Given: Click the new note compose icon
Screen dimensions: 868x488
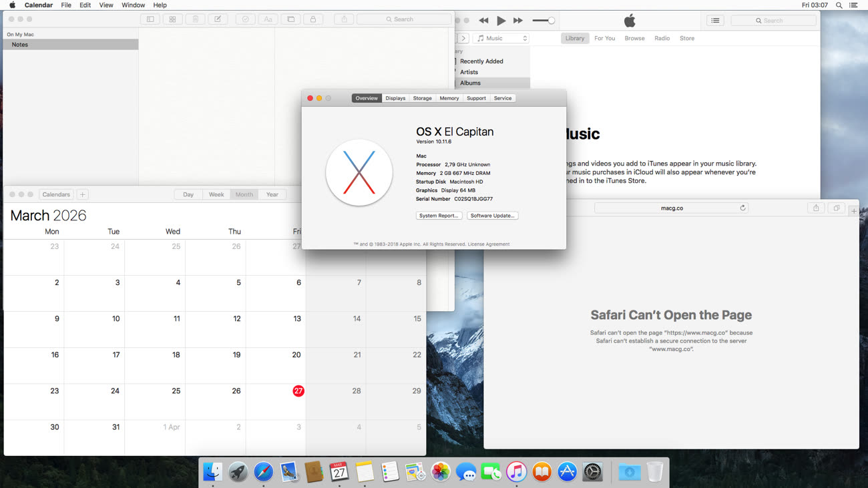Looking at the screenshot, I should coord(218,19).
